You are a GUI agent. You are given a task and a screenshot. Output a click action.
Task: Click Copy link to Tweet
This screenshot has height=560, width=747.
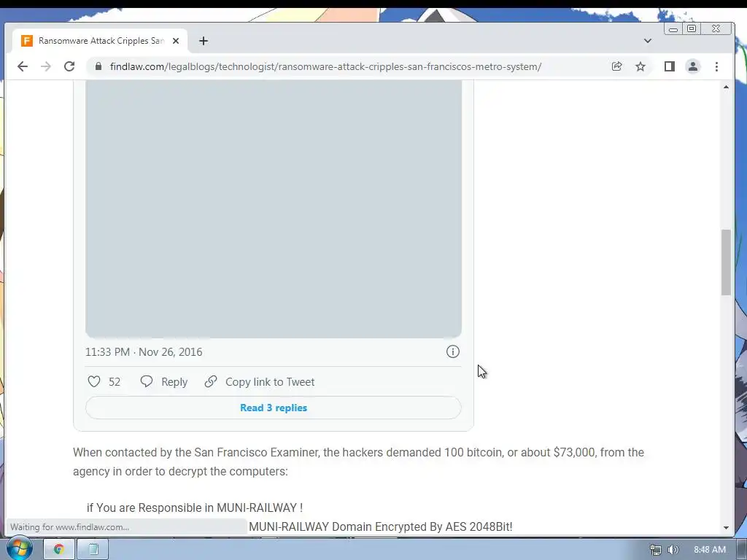[270, 382]
